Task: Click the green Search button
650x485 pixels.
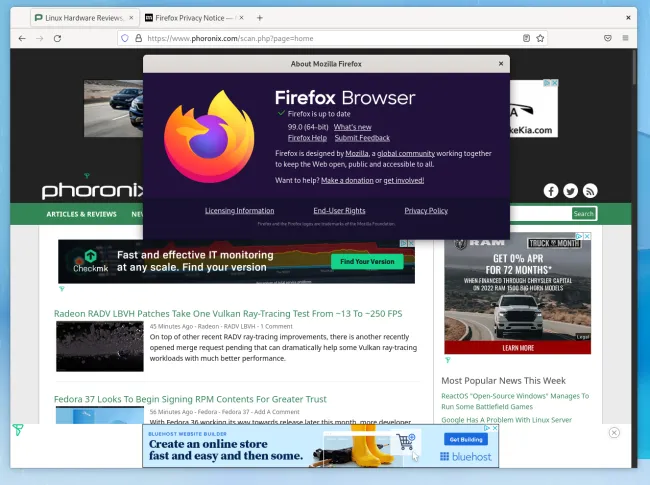Action: 583,213
